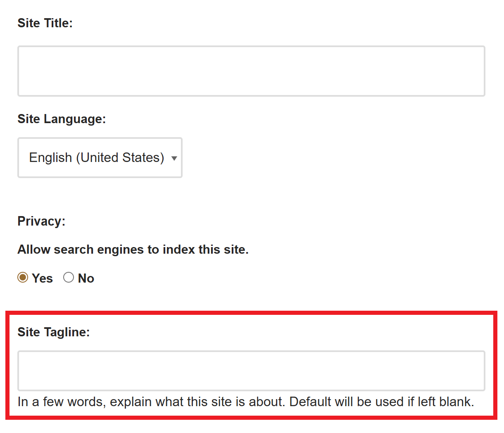Select the Yes radio button for indexing
The width and height of the screenshot is (504, 433).
[23, 278]
